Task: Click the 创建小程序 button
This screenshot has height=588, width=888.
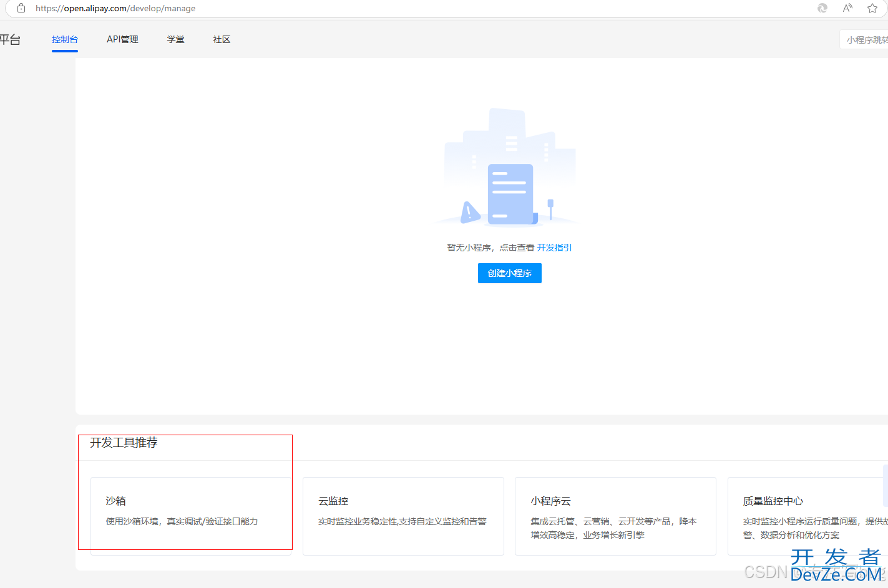Action: point(510,273)
